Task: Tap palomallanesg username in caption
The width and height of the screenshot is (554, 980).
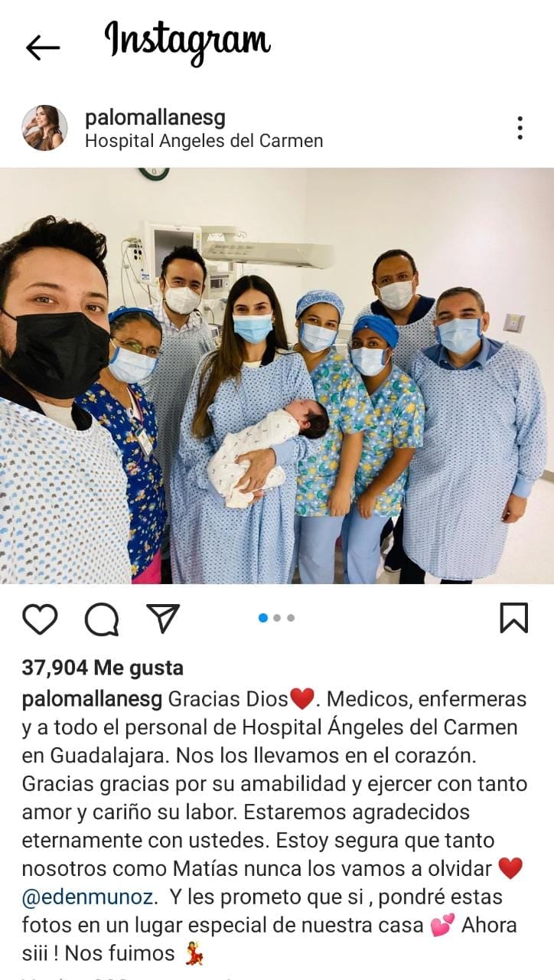Action: [92, 699]
